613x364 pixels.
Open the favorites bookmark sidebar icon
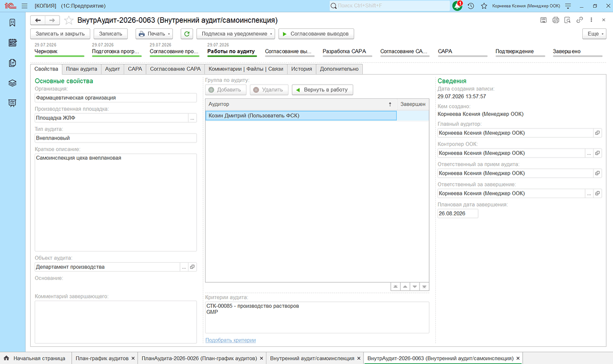[12, 23]
